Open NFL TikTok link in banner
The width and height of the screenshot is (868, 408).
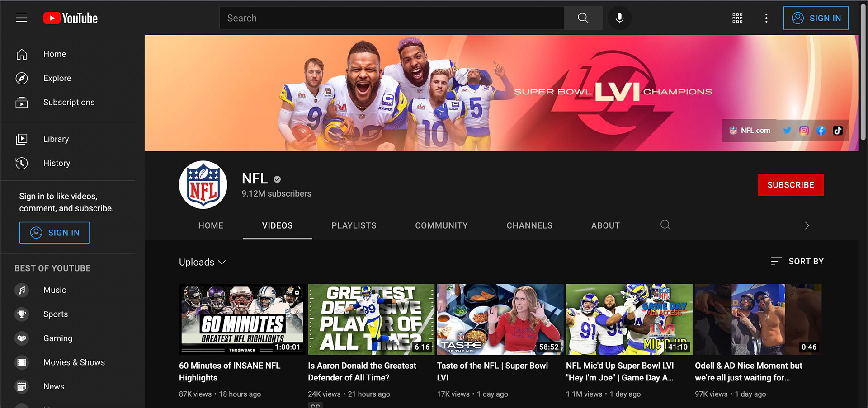pyautogui.click(x=838, y=131)
